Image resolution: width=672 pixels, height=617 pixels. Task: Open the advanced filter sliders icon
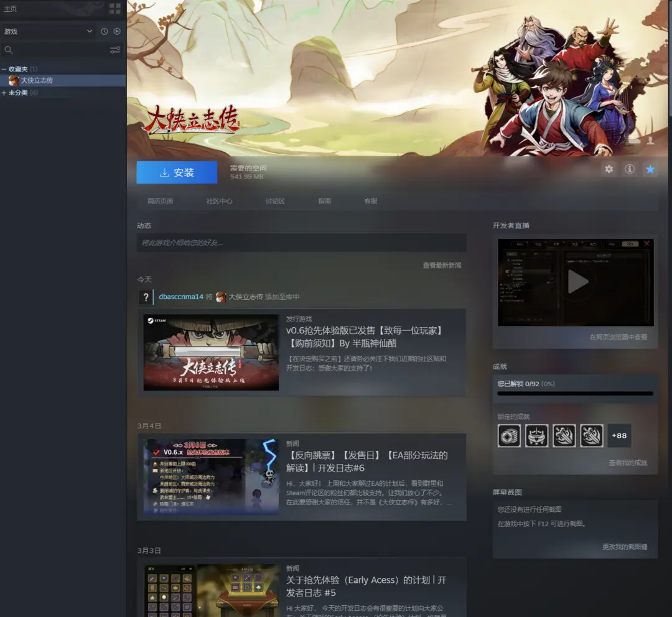115,50
